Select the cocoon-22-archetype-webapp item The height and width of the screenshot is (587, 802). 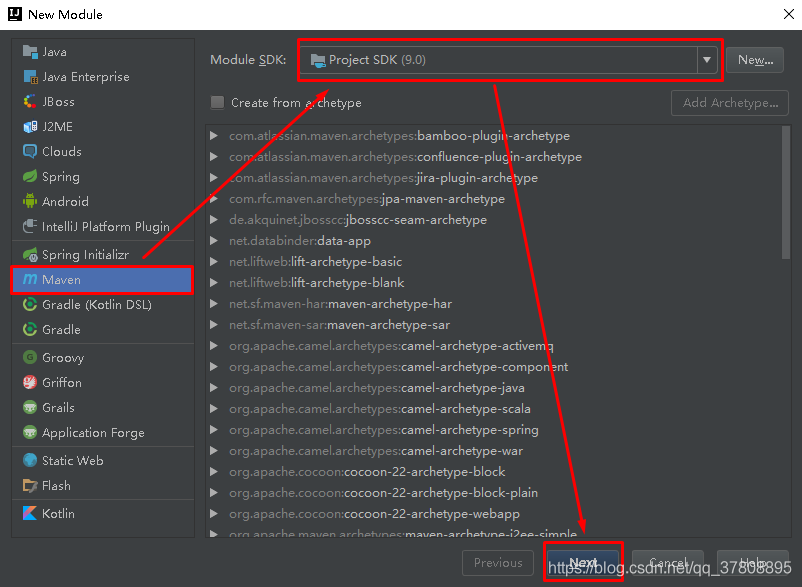point(432,514)
